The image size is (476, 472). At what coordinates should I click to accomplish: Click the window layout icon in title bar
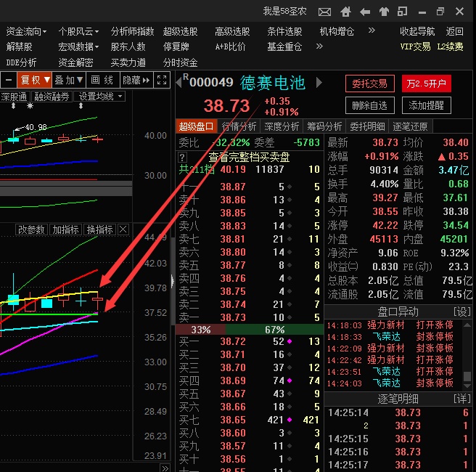point(402,12)
